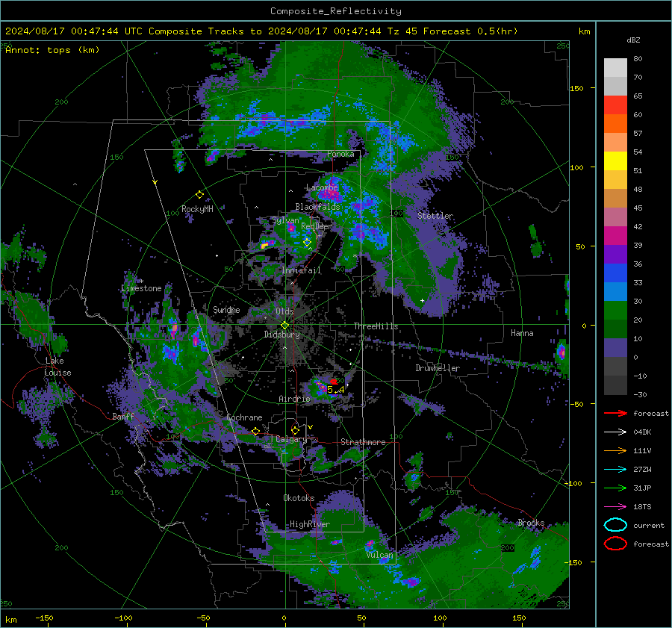
Task: Pick the bright red band in dBZ scale
Action: click(x=615, y=105)
